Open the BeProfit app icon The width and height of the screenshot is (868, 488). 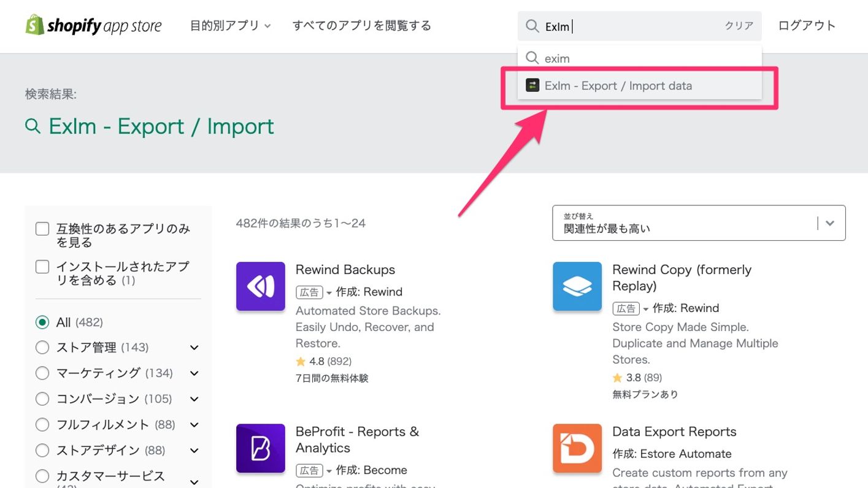(261, 448)
